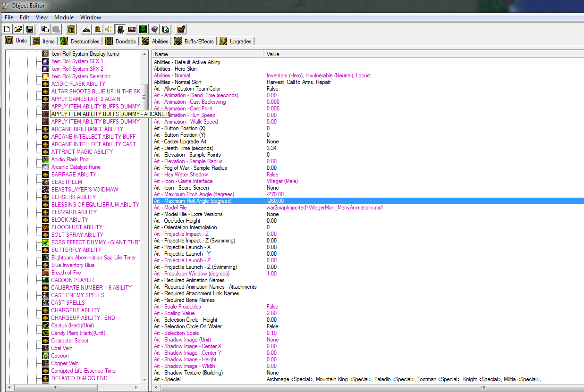Select the Art - Model File property row
This screenshot has height=392, width=584.
[x=368, y=208]
